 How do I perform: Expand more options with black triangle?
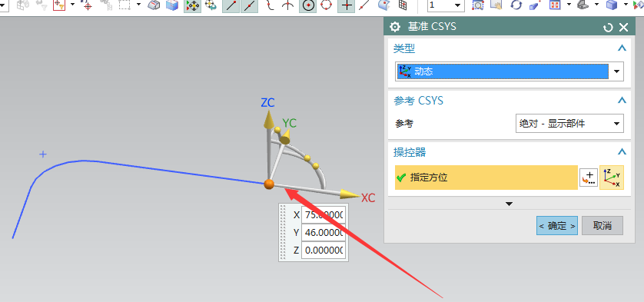510,204
